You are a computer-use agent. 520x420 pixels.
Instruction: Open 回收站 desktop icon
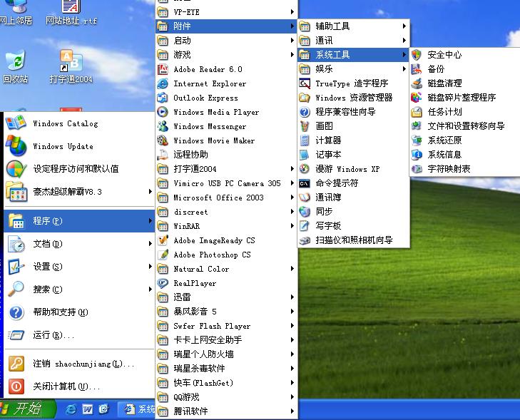15,66
